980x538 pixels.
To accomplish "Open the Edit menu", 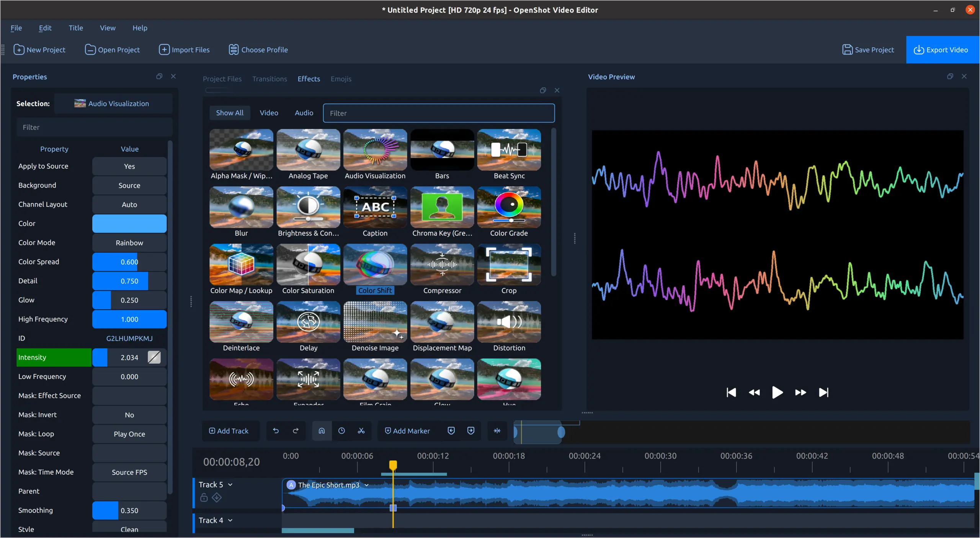I will (x=45, y=28).
